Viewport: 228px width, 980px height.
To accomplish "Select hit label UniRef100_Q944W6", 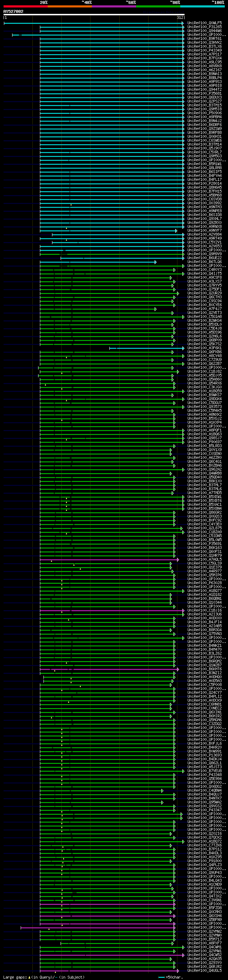I will [x=205, y=31].
